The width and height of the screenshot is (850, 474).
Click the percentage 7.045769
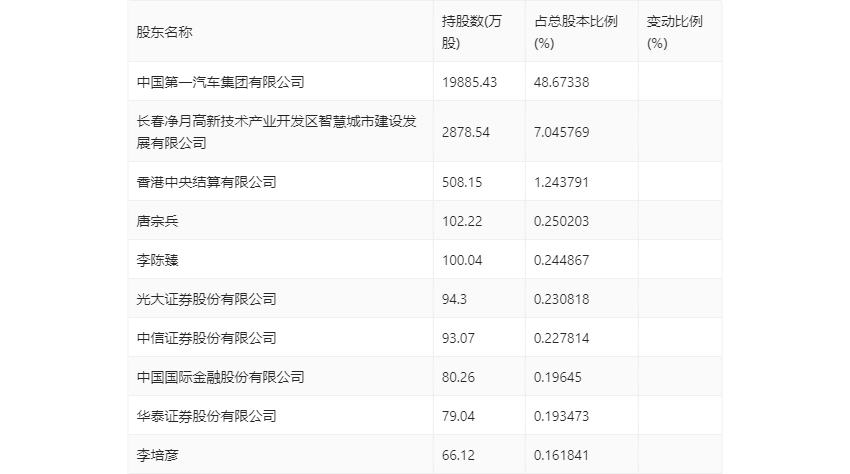point(562,132)
